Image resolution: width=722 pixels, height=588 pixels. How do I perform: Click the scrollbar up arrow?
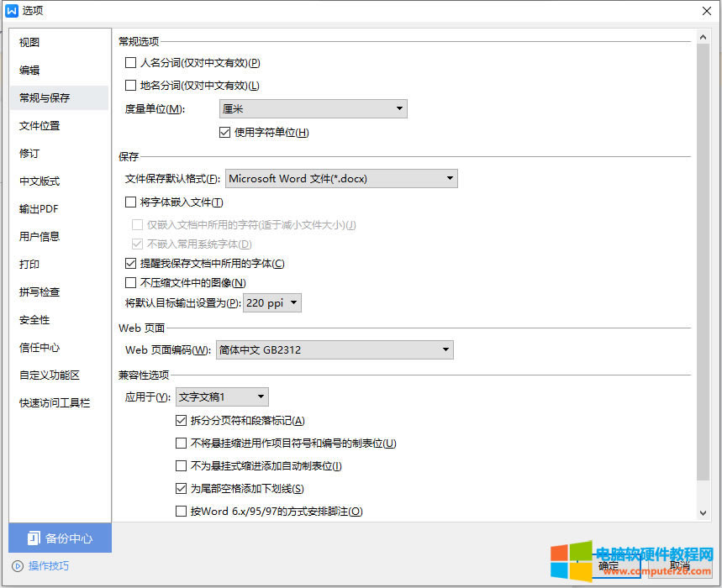click(704, 39)
